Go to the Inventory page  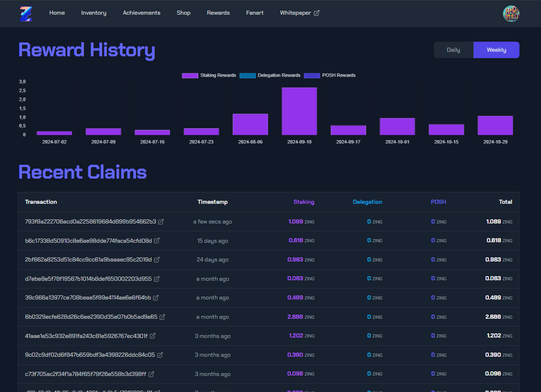click(93, 13)
